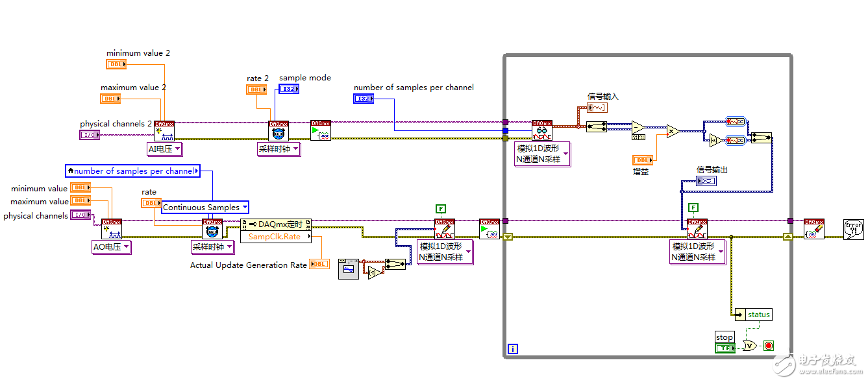The width and height of the screenshot is (868, 382).
Task: Select the 信号输入 waveform indicator terminal
Action: click(x=597, y=107)
